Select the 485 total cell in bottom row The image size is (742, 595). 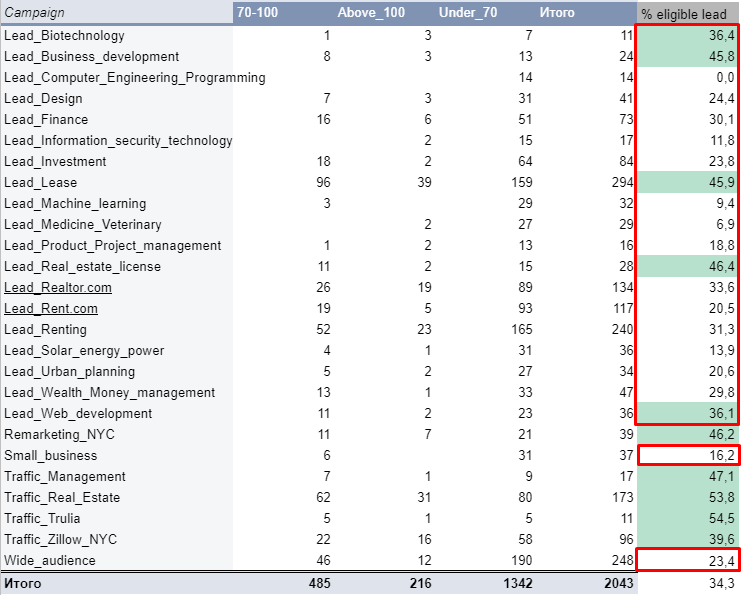click(283, 583)
